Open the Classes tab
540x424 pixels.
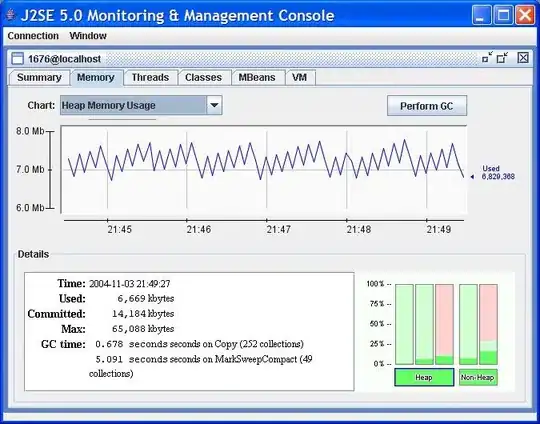[x=203, y=77]
